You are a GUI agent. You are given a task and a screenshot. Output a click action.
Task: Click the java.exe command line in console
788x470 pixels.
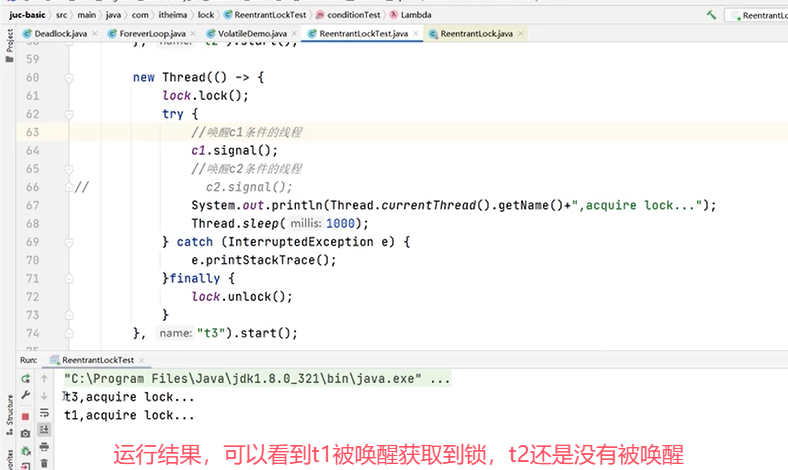[257, 379]
